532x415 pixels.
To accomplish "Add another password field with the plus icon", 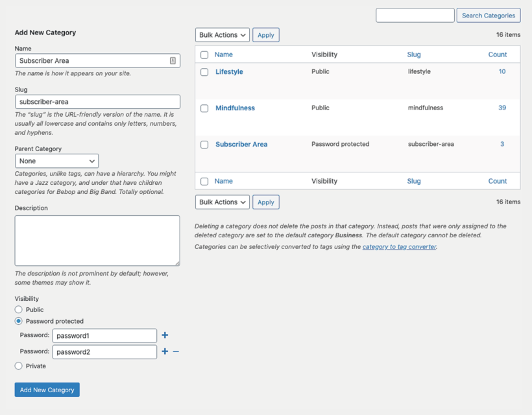I will [x=165, y=335].
